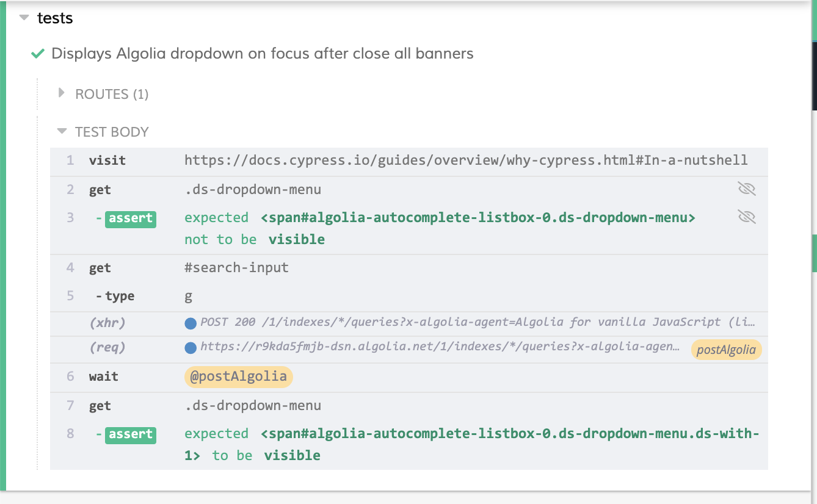The image size is (817, 504).
Task: Select the test 'Displays Algolia dropdown on focus'
Action: (x=262, y=54)
